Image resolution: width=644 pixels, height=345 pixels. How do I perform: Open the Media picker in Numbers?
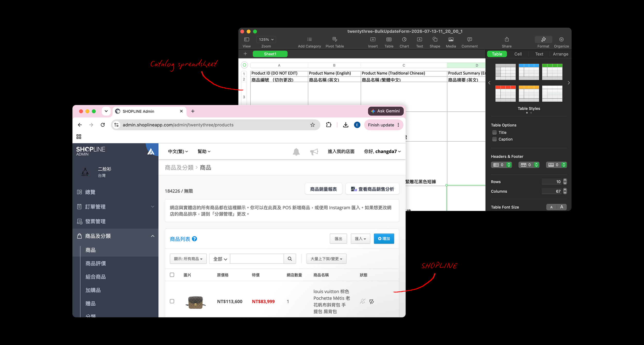click(451, 39)
